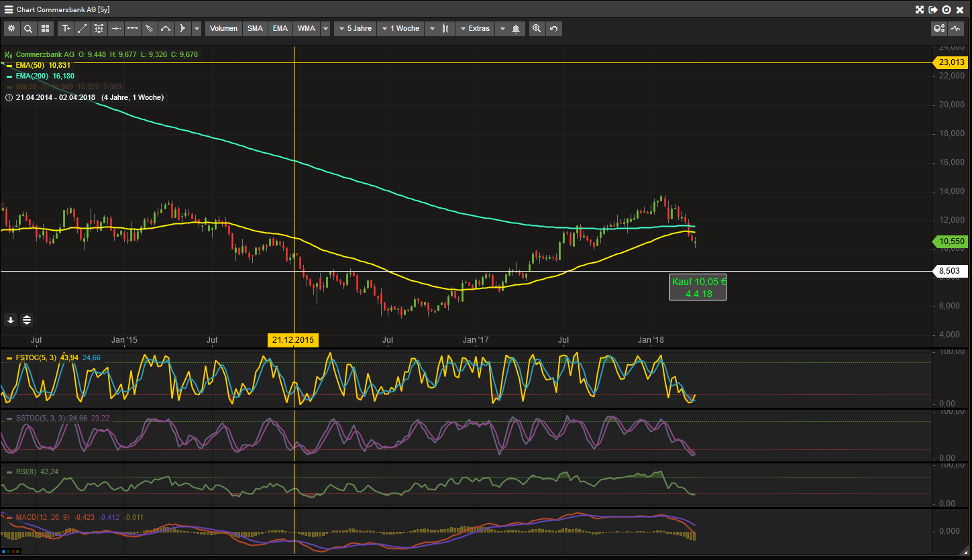
Task: Open the candlestick chart type selector
Action: [x=445, y=29]
